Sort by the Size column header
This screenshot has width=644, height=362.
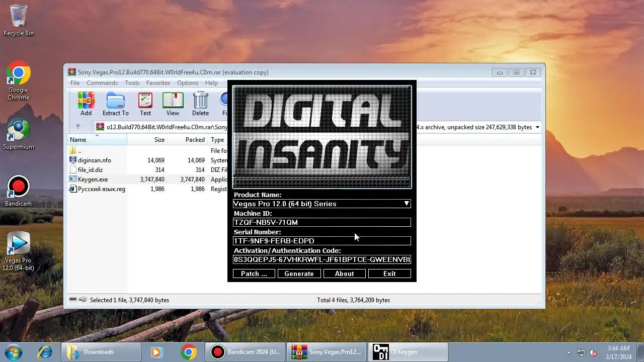[x=147, y=140]
